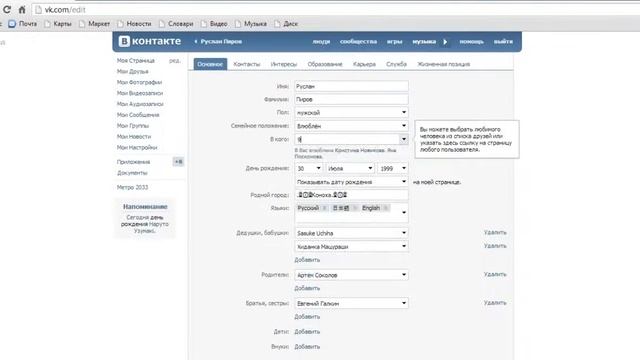Screen dimensions: 640x360
Task: Open люди in the header menu
Action: (x=321, y=42)
